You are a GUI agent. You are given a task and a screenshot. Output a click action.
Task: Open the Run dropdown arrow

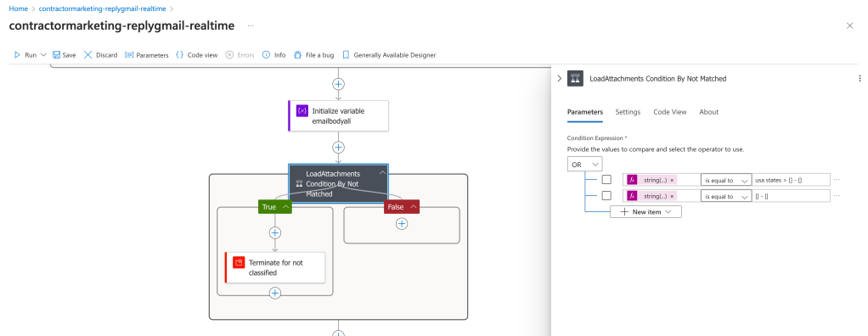point(43,54)
